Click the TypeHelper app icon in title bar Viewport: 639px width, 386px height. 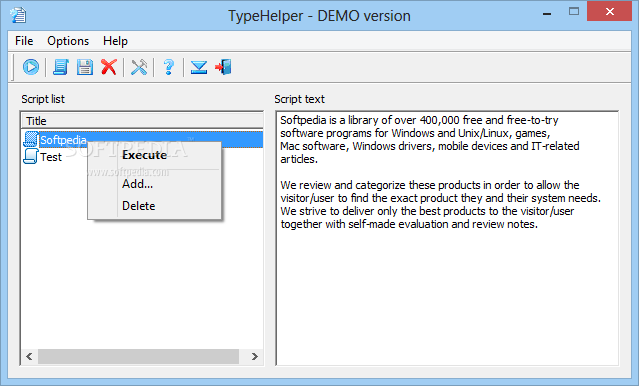[x=18, y=15]
